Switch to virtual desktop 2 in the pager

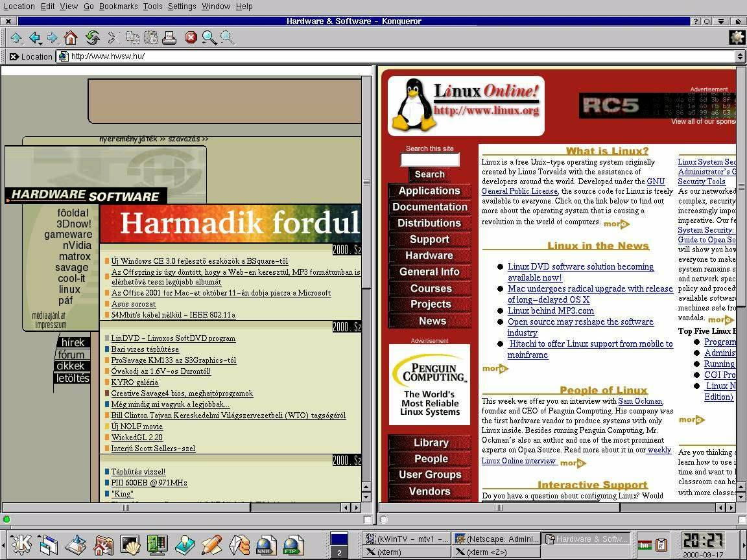[x=339, y=552]
